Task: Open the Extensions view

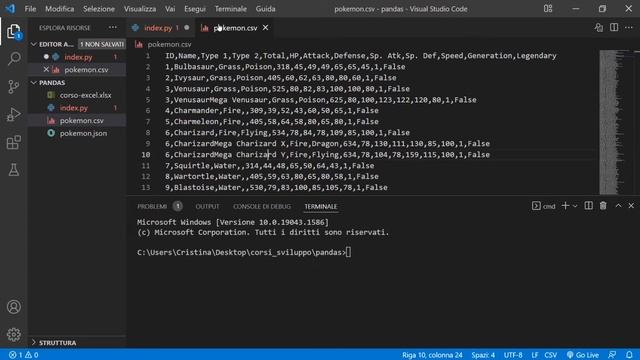Action: pos(13,142)
